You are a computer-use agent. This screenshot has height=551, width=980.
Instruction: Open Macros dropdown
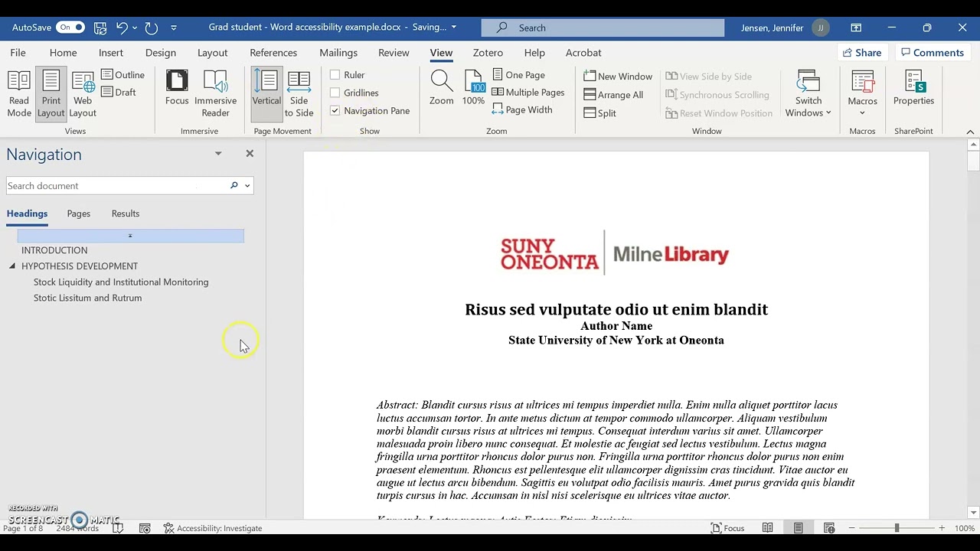tap(862, 93)
